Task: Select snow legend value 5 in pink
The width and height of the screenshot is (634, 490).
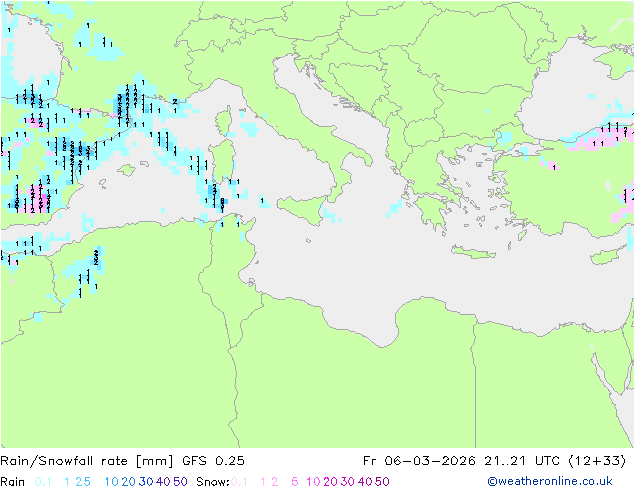Action: (x=295, y=482)
